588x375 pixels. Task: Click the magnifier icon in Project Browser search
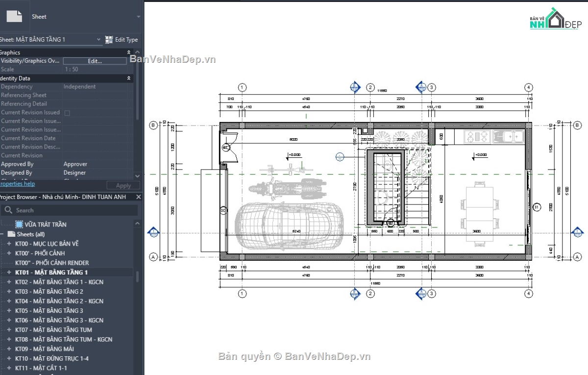click(x=8, y=210)
